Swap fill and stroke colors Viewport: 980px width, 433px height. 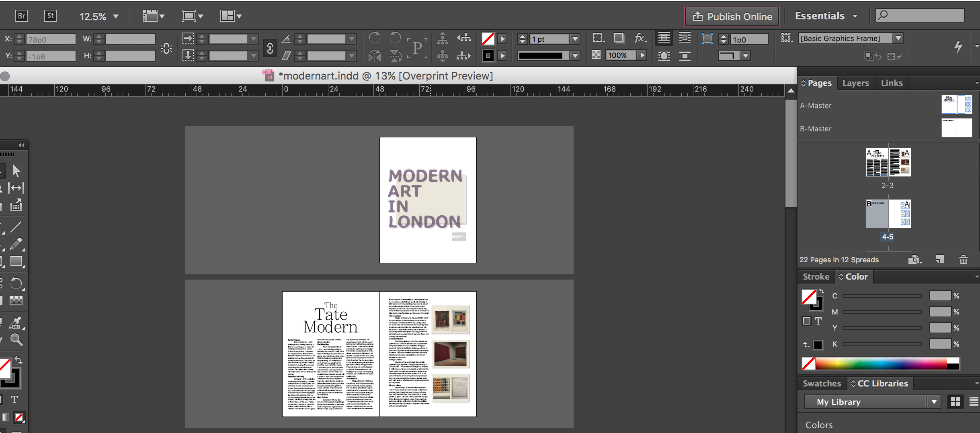19,360
